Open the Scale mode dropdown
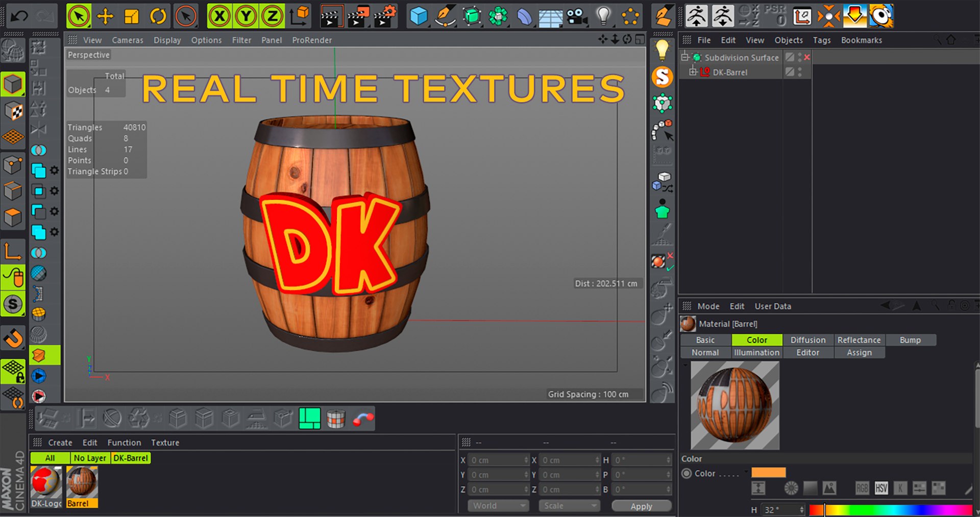This screenshot has width=980, height=517. tap(569, 506)
